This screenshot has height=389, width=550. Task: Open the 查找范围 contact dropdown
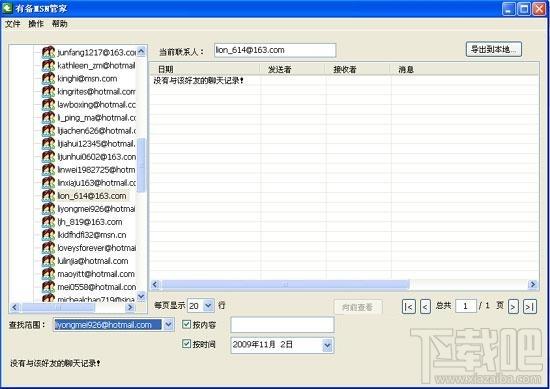168,325
